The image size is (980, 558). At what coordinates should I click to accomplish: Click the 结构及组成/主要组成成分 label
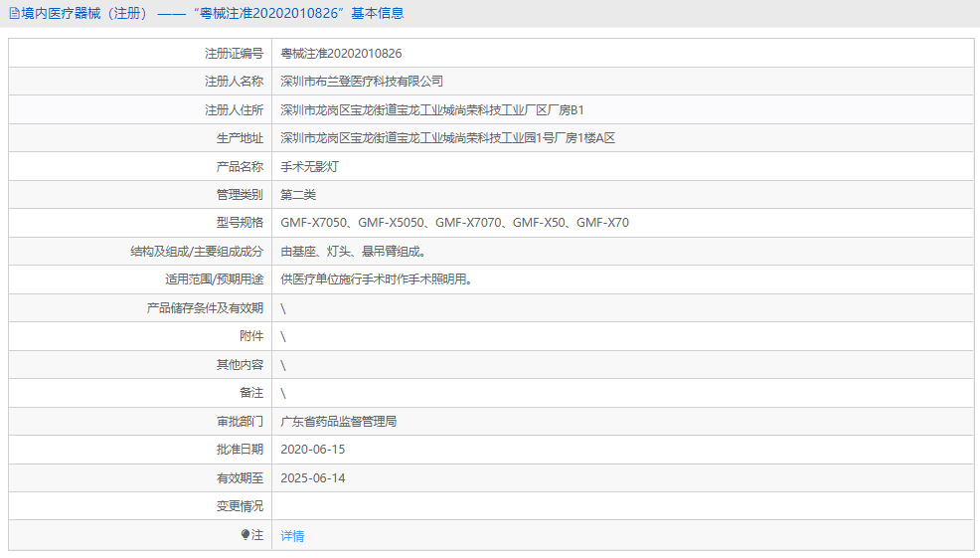(x=197, y=252)
